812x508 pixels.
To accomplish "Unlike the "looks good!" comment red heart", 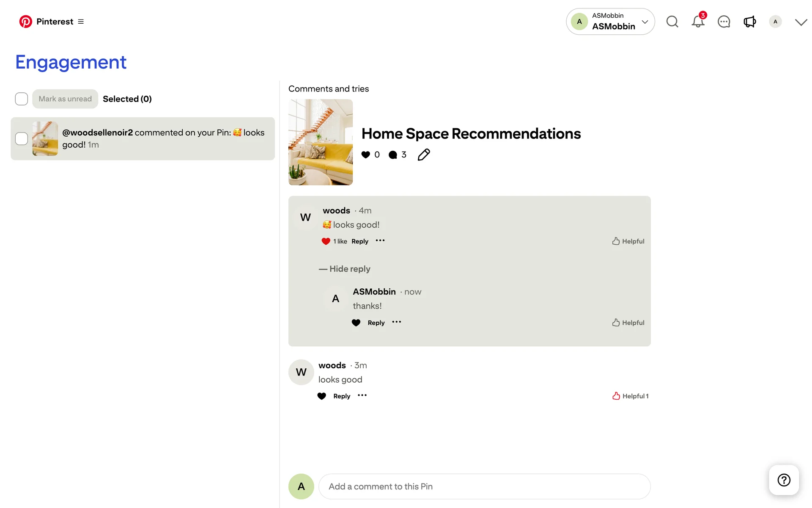I will click(x=326, y=241).
